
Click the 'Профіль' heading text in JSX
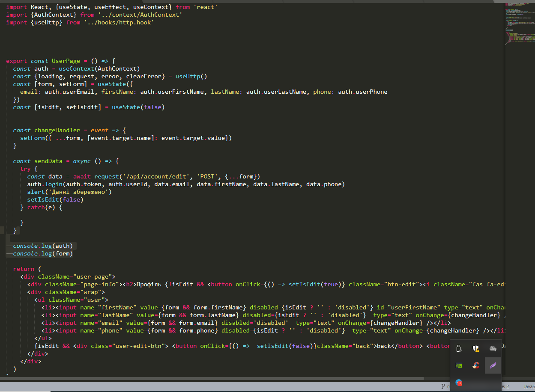point(149,284)
